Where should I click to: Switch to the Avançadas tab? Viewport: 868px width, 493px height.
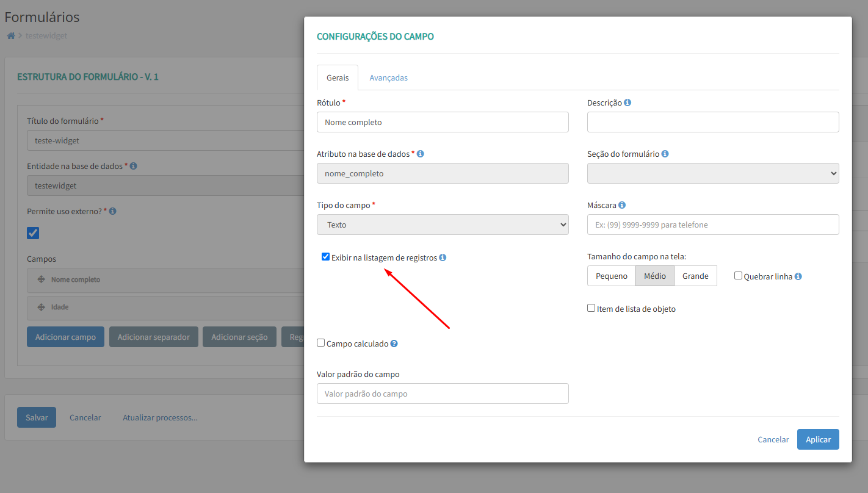[388, 77]
